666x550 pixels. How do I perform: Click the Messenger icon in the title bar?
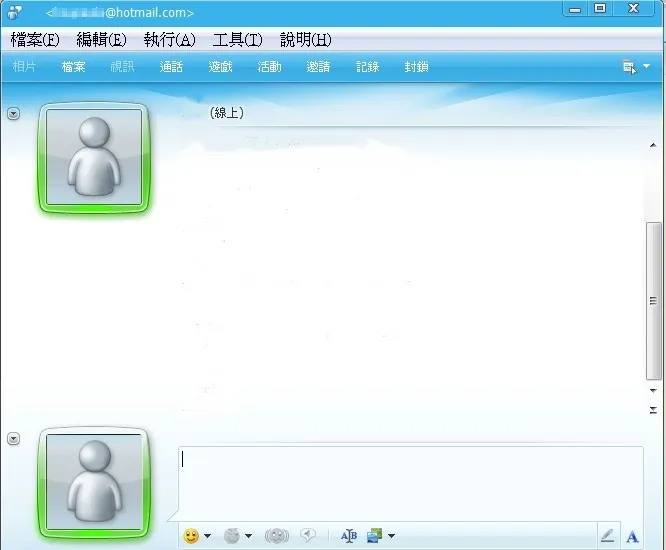click(15, 12)
